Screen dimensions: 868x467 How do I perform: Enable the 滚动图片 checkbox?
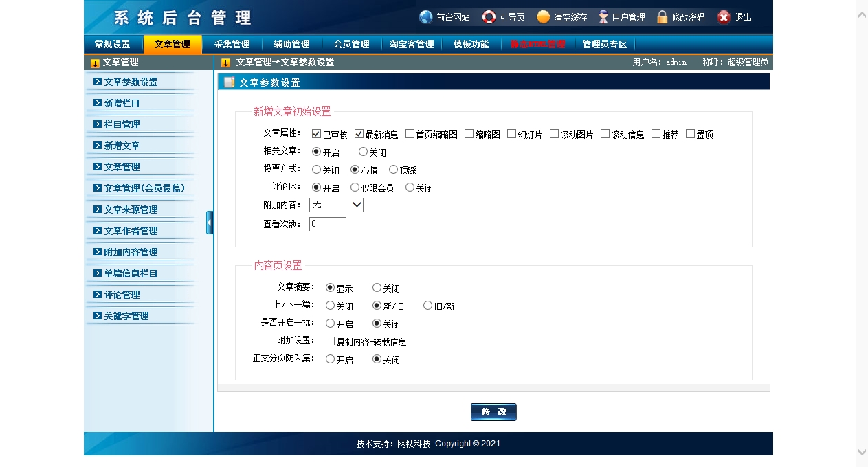(x=554, y=134)
